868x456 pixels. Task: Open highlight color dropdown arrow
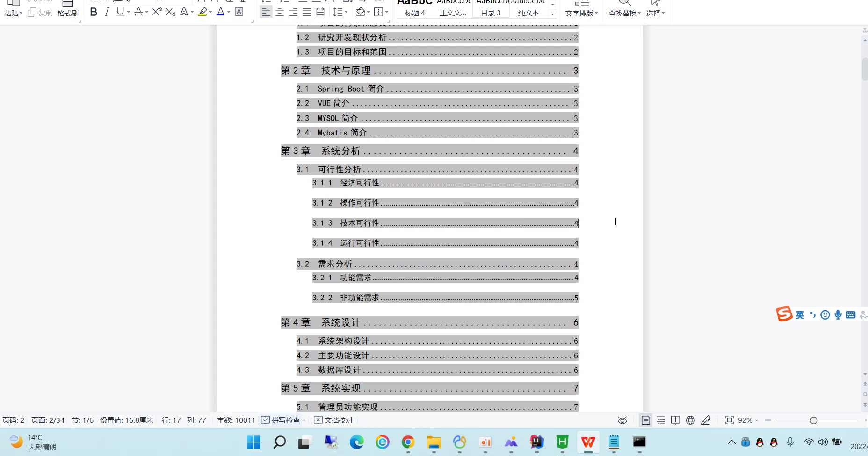click(x=210, y=13)
